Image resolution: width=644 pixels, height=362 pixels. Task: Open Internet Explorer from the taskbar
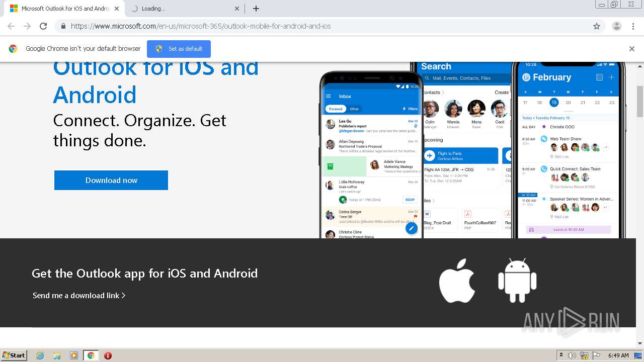pos(40,355)
